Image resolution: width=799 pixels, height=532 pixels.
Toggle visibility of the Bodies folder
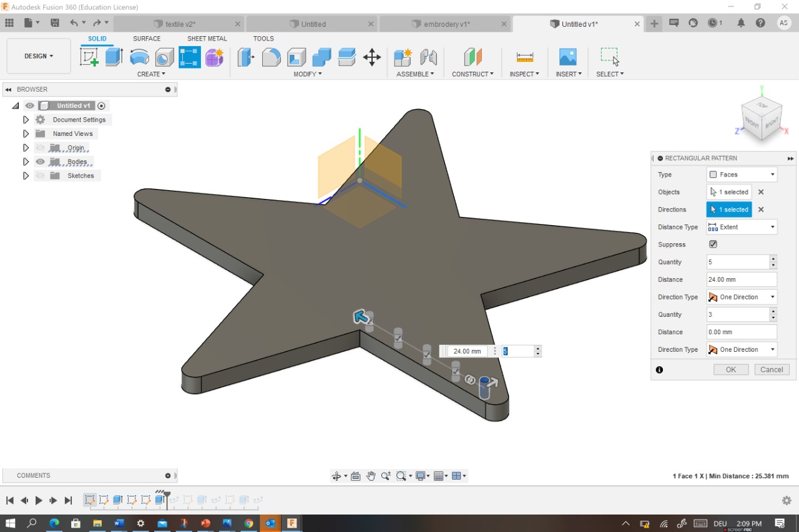(x=41, y=162)
